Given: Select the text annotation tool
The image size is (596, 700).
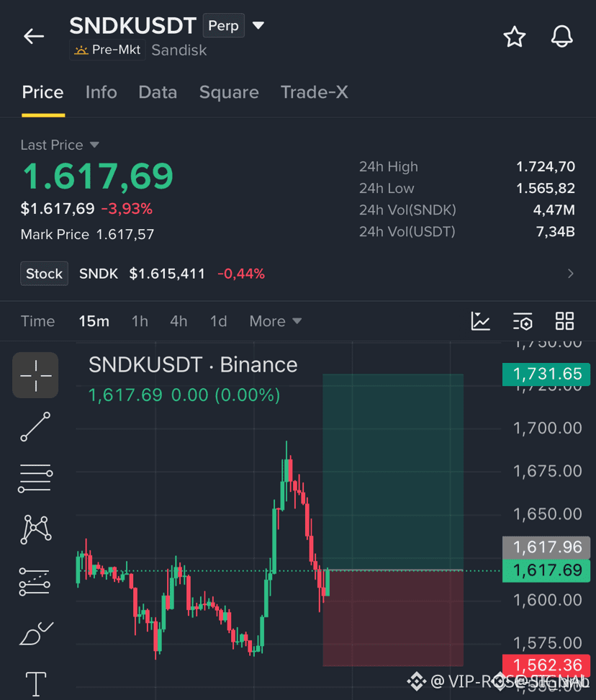Looking at the screenshot, I should tap(36, 684).
